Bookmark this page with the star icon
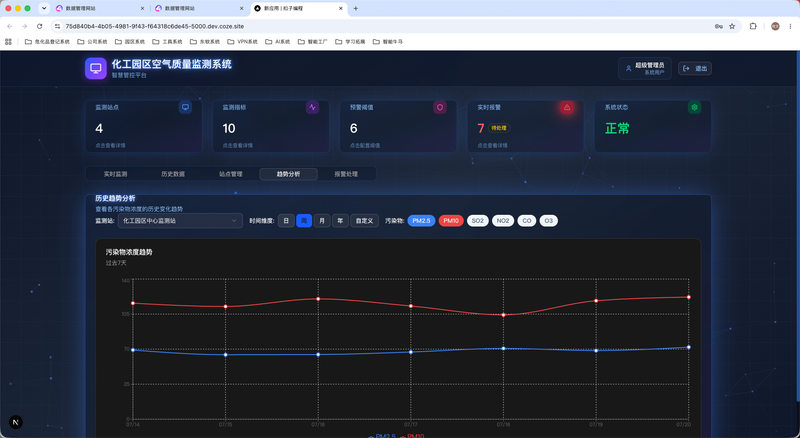This screenshot has height=438, width=800. (x=732, y=26)
